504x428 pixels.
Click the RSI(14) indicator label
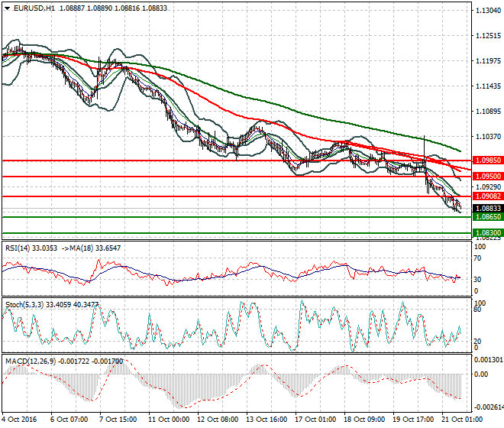pos(21,248)
